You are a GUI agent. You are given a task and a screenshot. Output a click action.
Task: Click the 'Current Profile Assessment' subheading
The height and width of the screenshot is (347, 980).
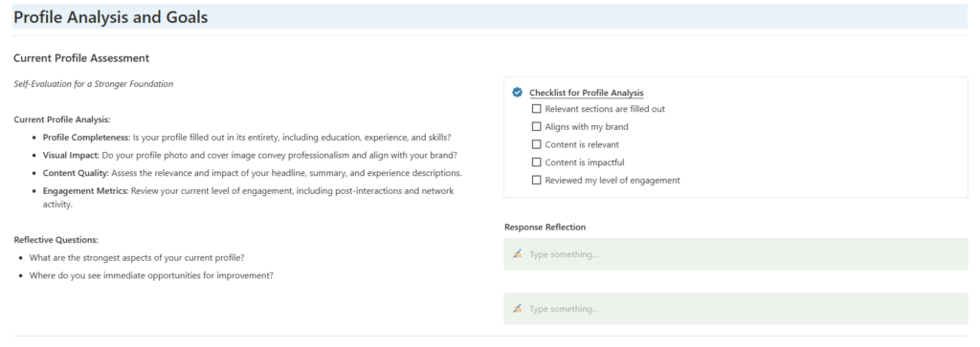81,58
